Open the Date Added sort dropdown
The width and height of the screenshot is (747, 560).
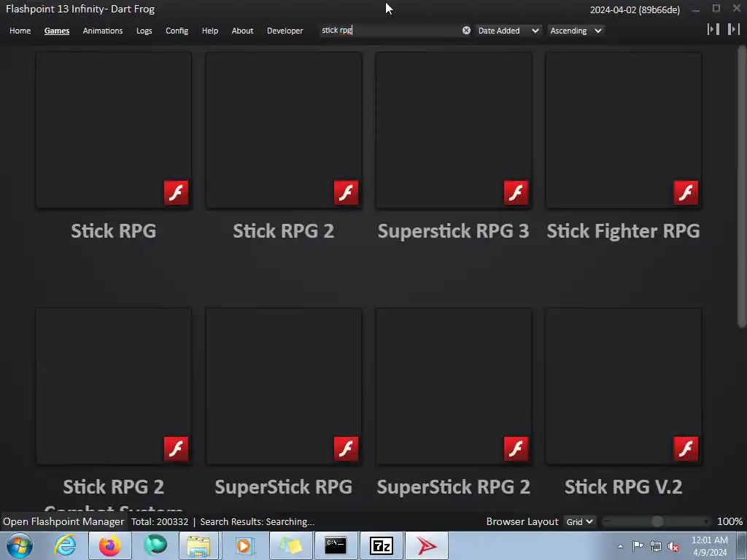coord(508,31)
